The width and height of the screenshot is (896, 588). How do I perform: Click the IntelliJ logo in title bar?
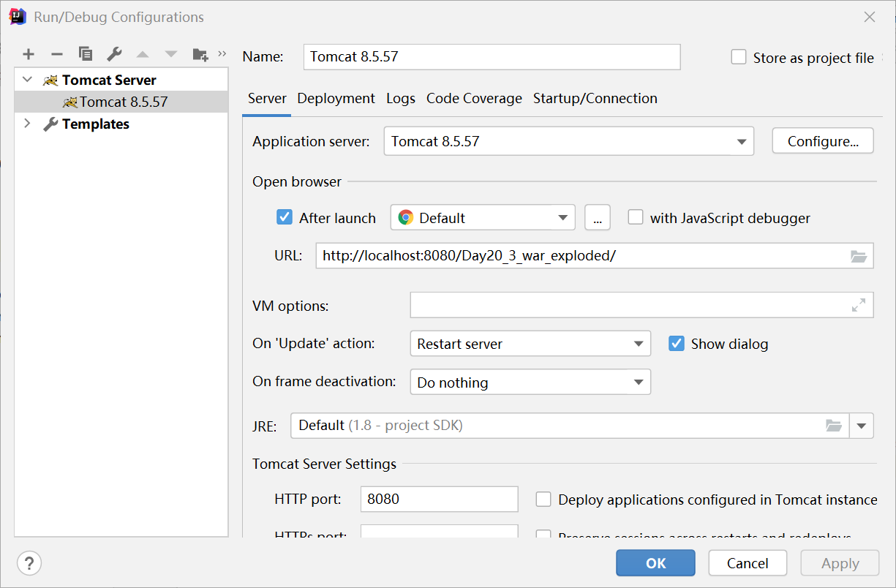click(18, 16)
